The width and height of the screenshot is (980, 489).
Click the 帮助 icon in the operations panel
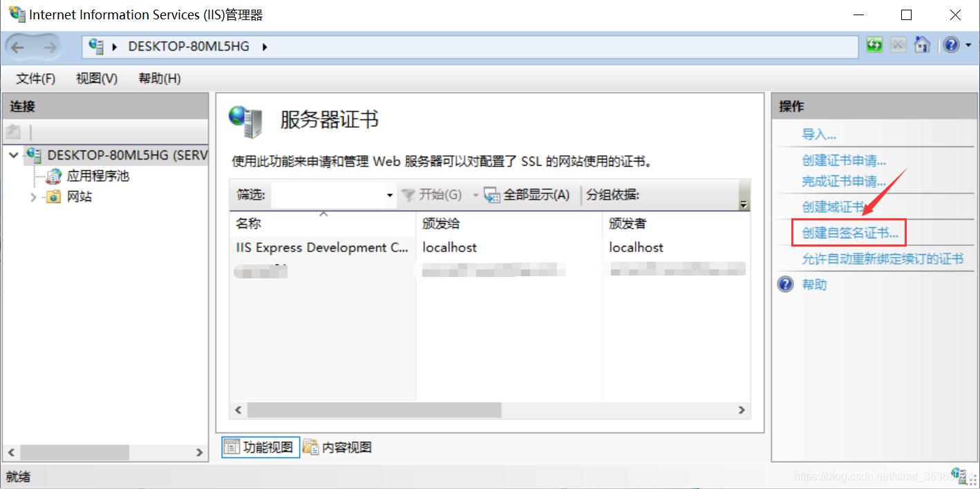tap(784, 284)
